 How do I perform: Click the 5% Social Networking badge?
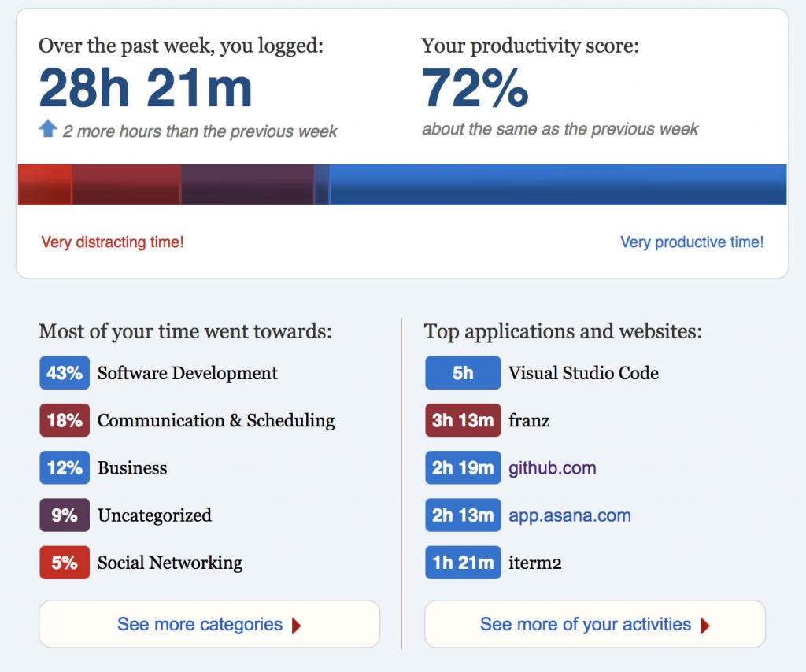click(x=65, y=562)
